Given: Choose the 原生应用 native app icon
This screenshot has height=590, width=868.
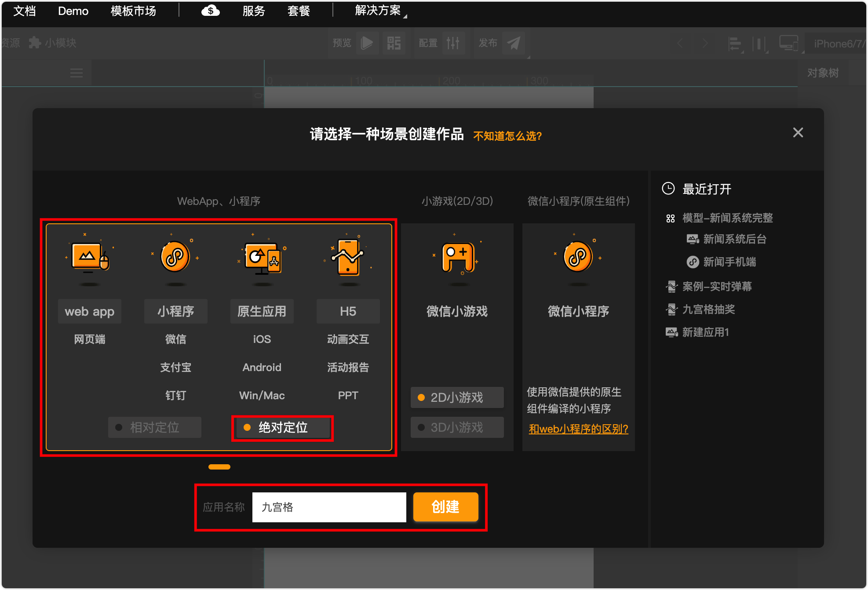Looking at the screenshot, I should (x=262, y=258).
